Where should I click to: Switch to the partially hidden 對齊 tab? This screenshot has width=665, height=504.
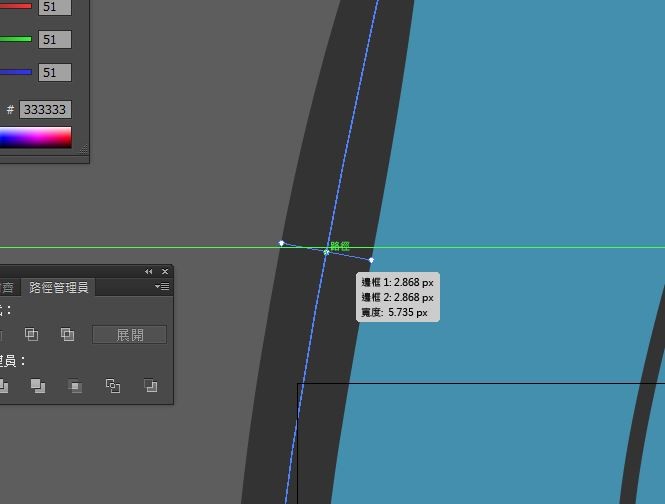[x=7, y=288]
